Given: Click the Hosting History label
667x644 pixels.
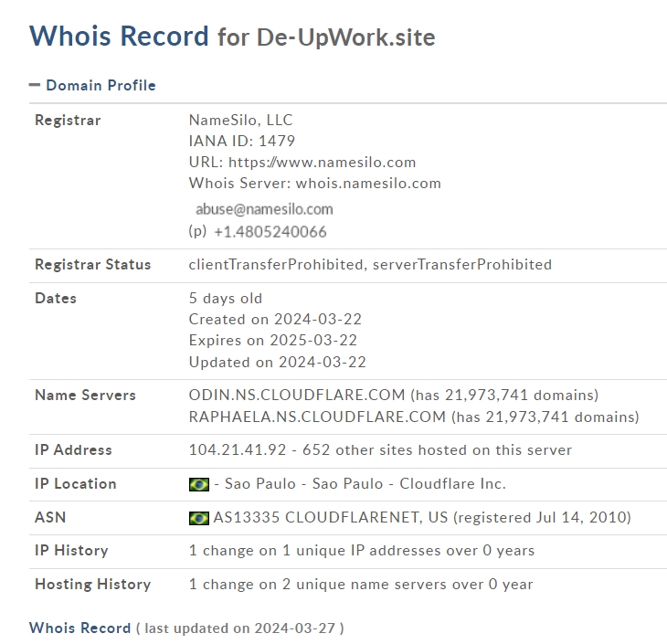Looking at the screenshot, I should click(92, 584).
